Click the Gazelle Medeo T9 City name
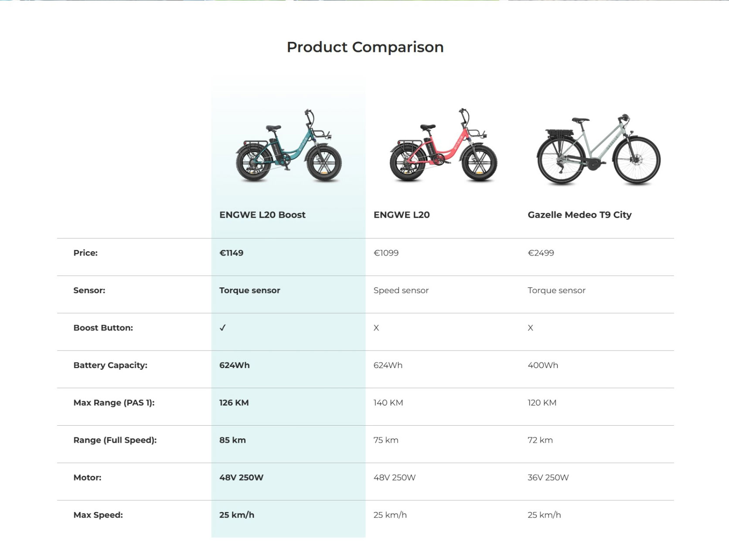729x560 pixels. (579, 215)
